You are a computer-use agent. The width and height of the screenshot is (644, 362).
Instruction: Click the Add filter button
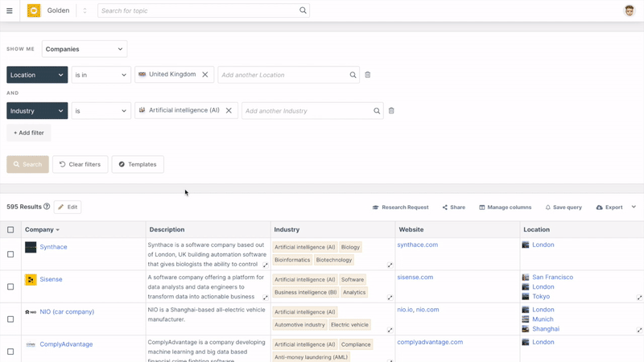[29, 133]
